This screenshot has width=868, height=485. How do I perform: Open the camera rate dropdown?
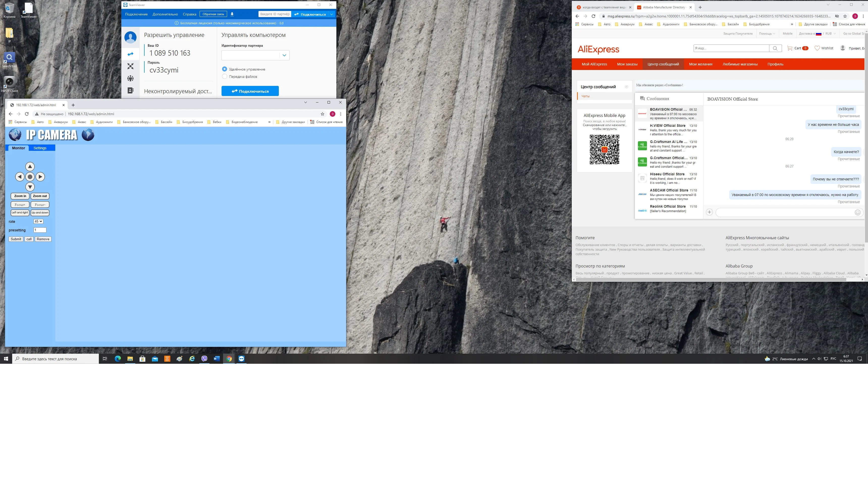point(38,222)
